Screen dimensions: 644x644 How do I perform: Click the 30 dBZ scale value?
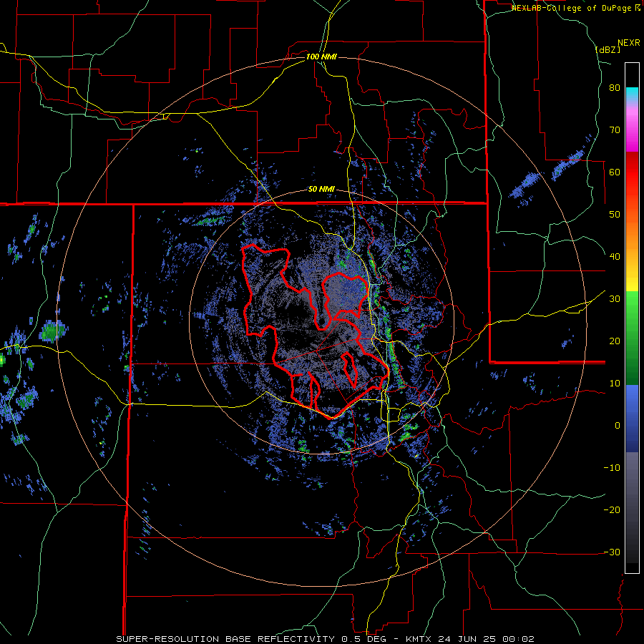pyautogui.click(x=615, y=299)
